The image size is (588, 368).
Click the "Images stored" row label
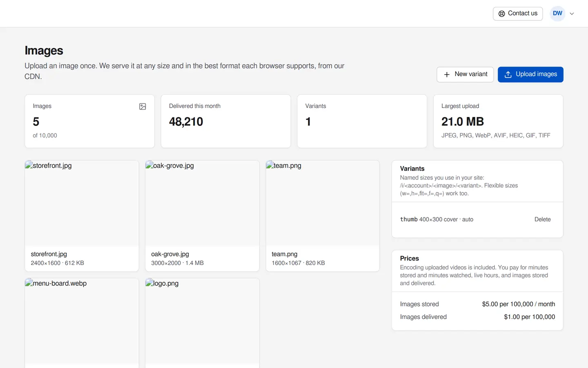tap(419, 304)
